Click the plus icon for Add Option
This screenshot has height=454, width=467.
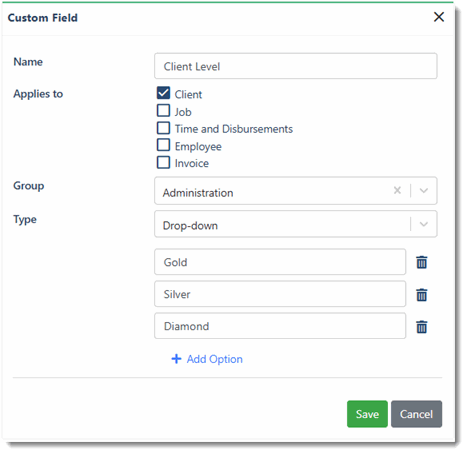(176, 359)
